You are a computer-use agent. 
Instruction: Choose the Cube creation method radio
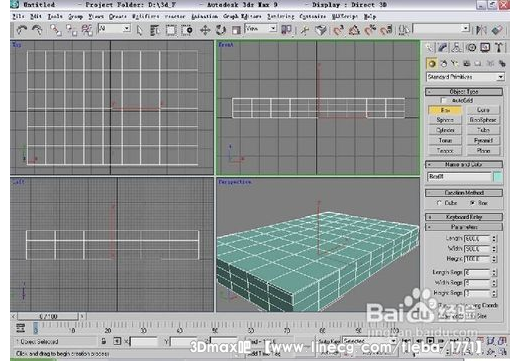point(439,203)
